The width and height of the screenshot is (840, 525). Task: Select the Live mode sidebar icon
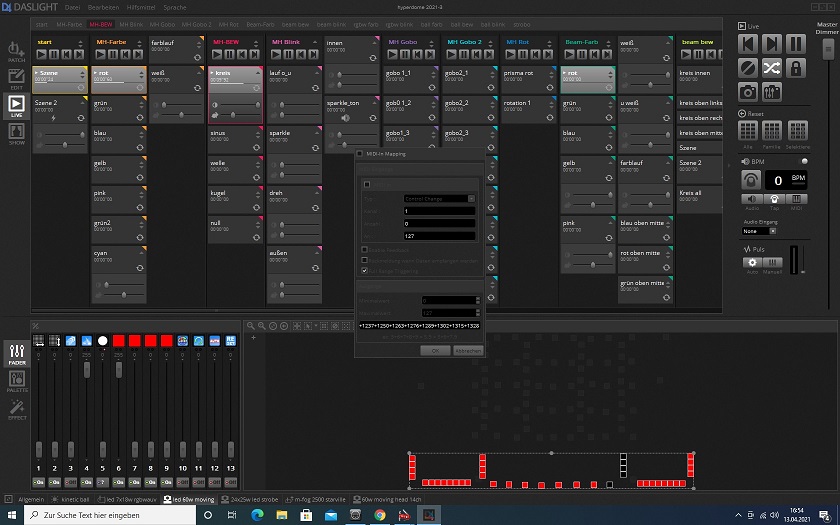tap(16, 106)
